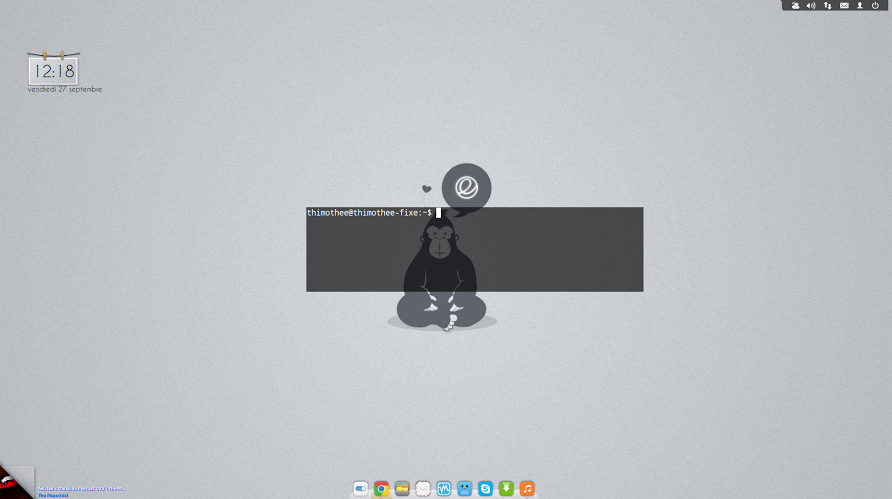Open the blue bird Twitter client
The height and width of the screenshot is (499, 892).
[x=464, y=489]
